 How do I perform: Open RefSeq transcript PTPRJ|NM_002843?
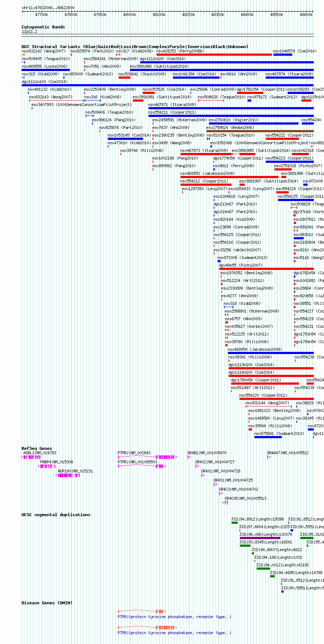(134, 453)
